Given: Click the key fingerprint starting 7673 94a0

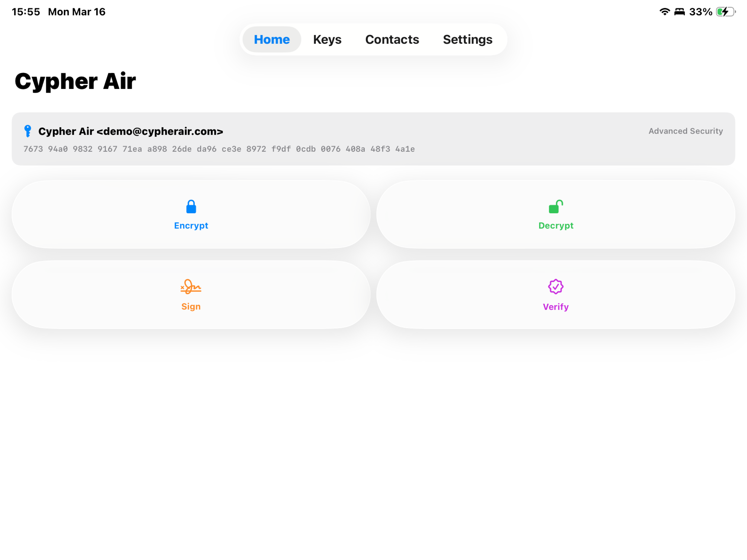Looking at the screenshot, I should coord(219,149).
